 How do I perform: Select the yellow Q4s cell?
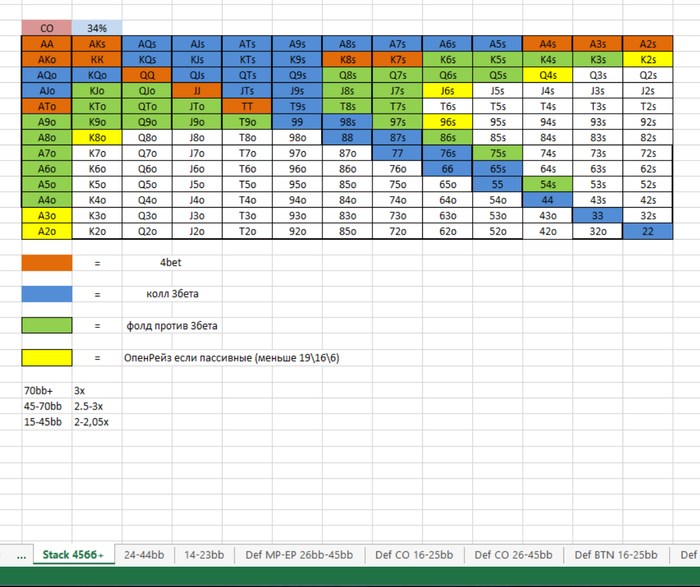click(548, 75)
